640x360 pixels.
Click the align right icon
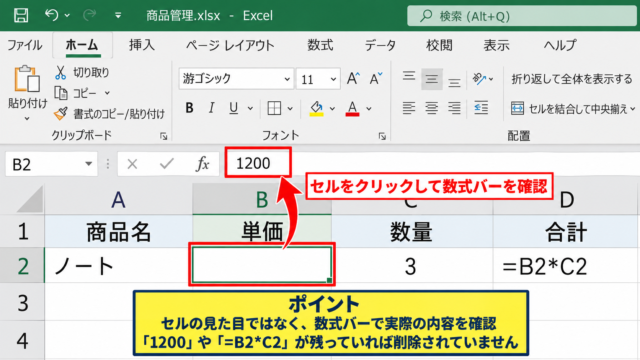click(454, 108)
